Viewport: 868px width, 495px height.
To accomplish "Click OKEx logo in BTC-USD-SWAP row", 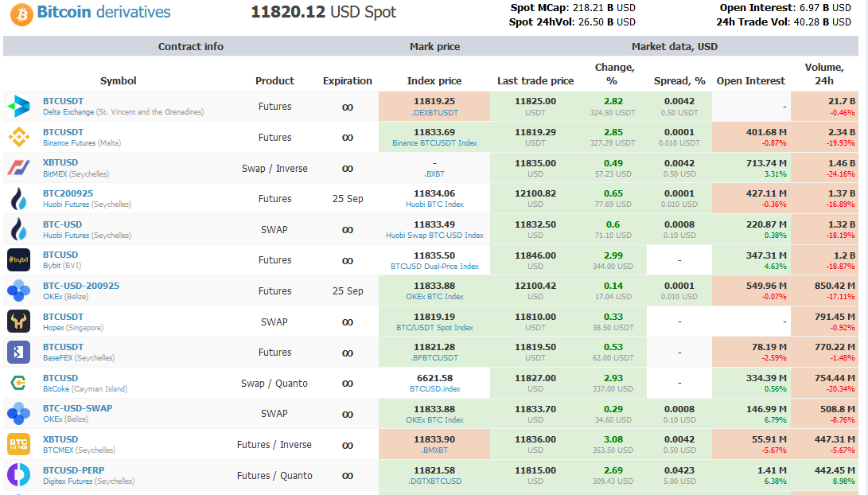I will (19, 413).
